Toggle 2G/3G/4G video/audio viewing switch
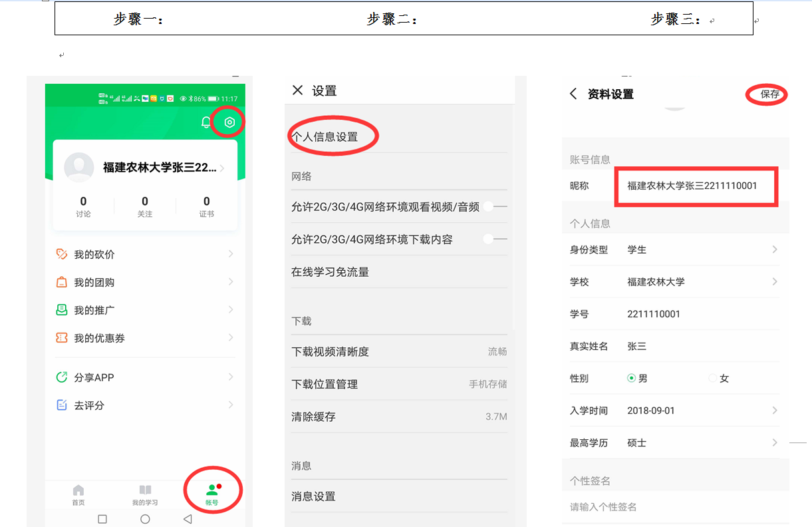 click(495, 207)
